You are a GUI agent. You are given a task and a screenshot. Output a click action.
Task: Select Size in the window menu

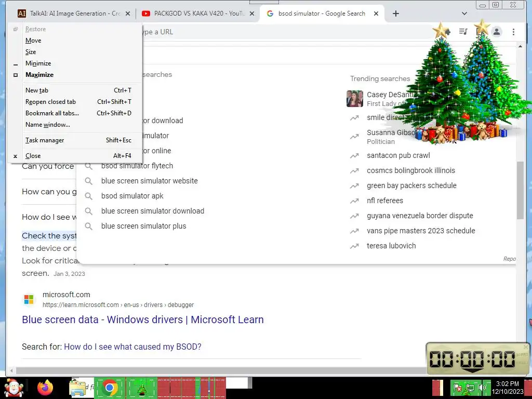[31, 52]
